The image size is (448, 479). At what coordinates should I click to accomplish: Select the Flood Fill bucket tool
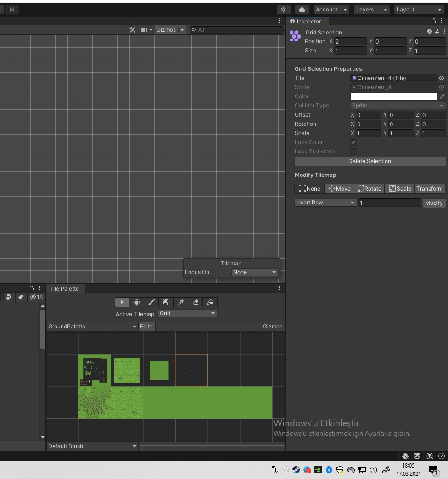(x=210, y=302)
